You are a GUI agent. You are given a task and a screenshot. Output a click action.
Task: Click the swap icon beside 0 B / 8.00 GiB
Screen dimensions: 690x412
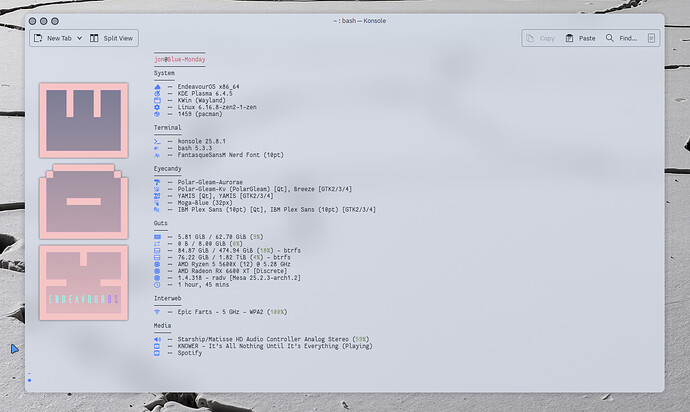click(x=157, y=243)
